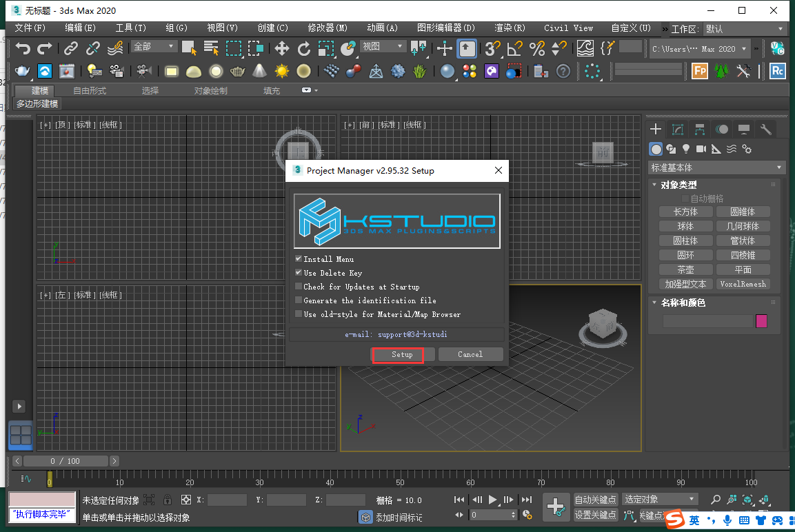Open the Utilities wrench panel
Viewport: 795px width, 532px height.
pos(766,129)
